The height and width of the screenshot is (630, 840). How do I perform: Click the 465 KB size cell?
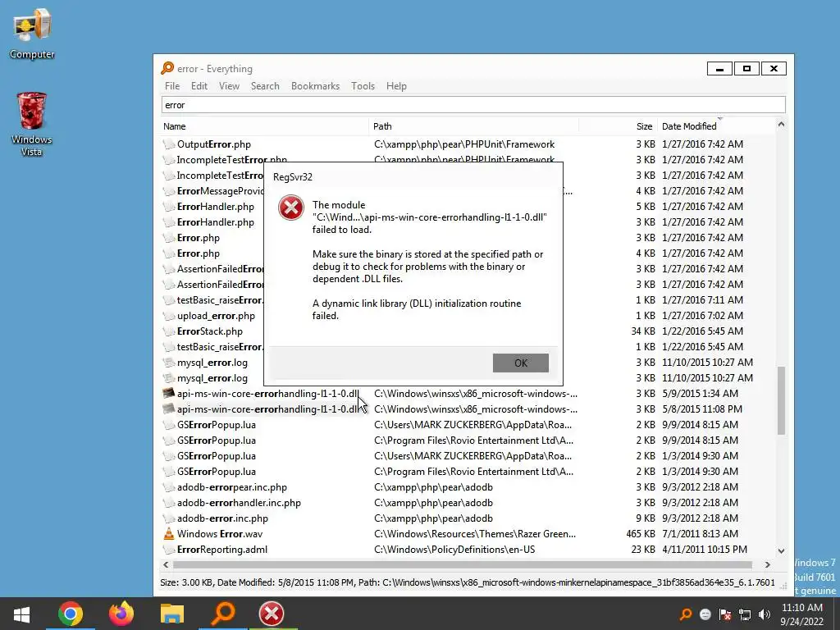[640, 533]
